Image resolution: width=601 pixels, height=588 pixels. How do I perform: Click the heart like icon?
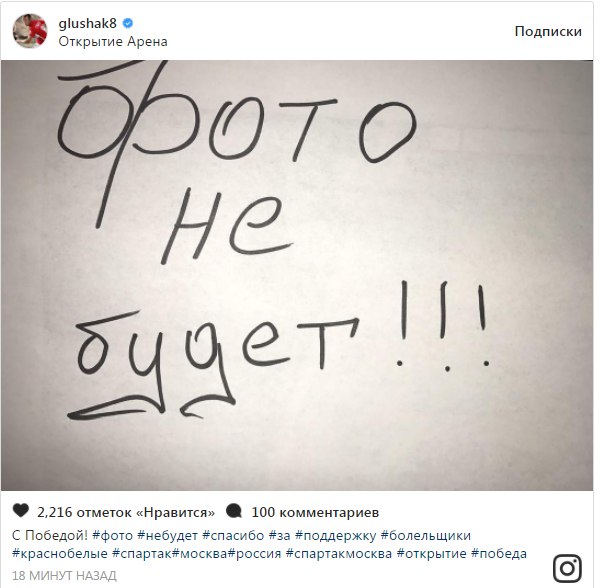click(21, 511)
